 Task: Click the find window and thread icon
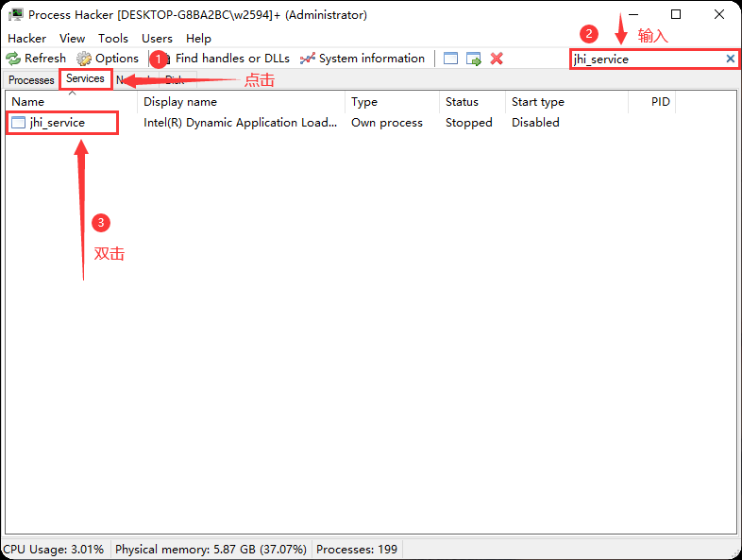click(474, 59)
